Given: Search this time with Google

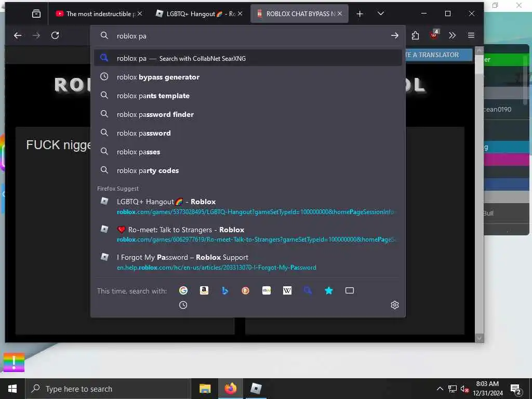Looking at the screenshot, I should click(183, 290).
